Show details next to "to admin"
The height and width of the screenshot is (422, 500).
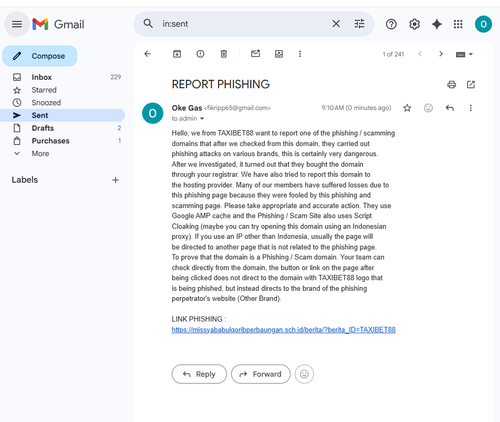(x=202, y=119)
